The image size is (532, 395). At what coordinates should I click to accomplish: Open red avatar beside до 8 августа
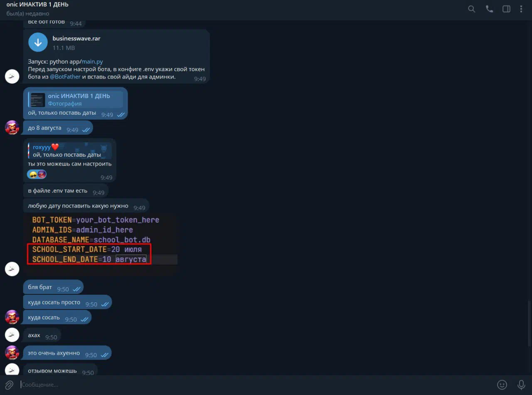pos(12,127)
